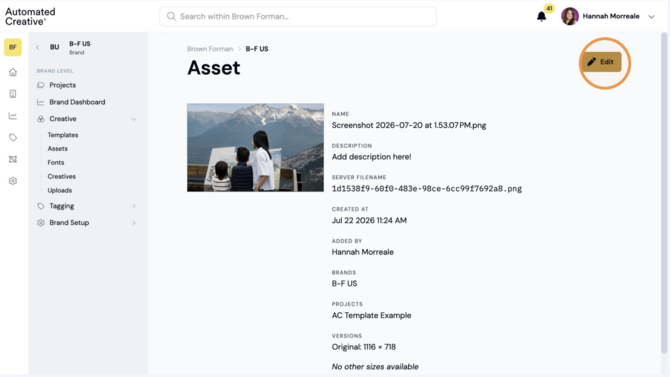Open the notifications bell
This screenshot has width=670, height=377.
click(541, 17)
